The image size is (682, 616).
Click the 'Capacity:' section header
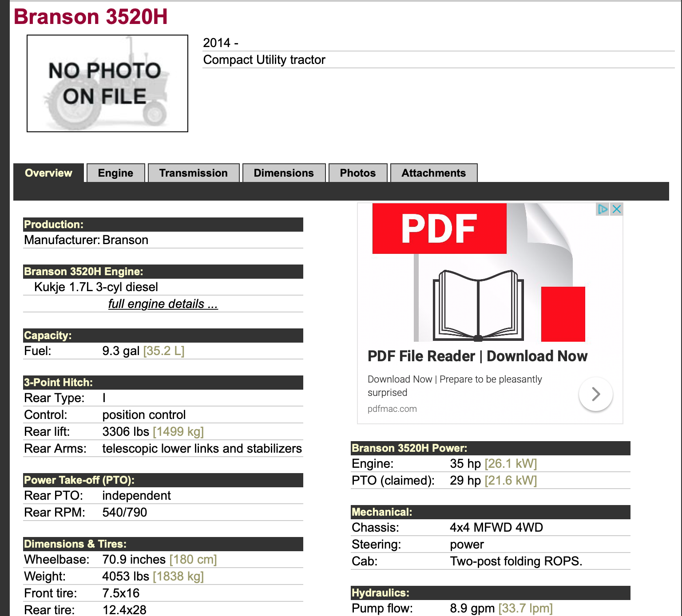point(163,336)
